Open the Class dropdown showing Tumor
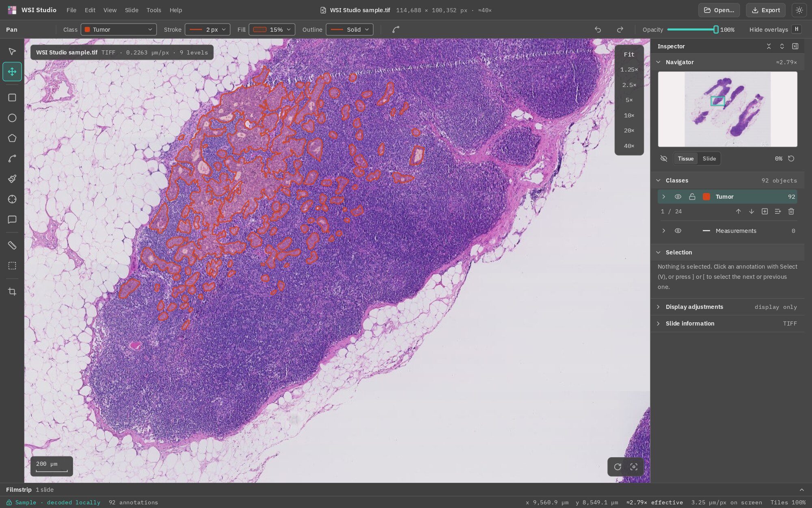Viewport: 812px width, 508px height. point(119,30)
